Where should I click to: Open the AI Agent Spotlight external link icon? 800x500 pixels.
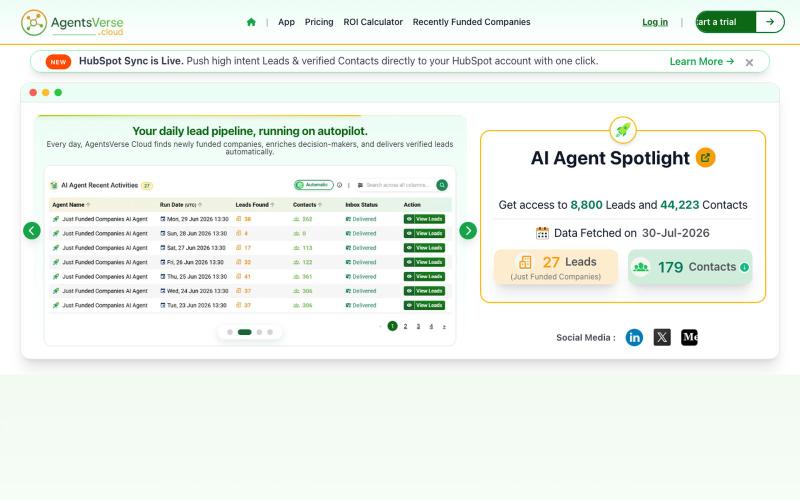point(706,158)
